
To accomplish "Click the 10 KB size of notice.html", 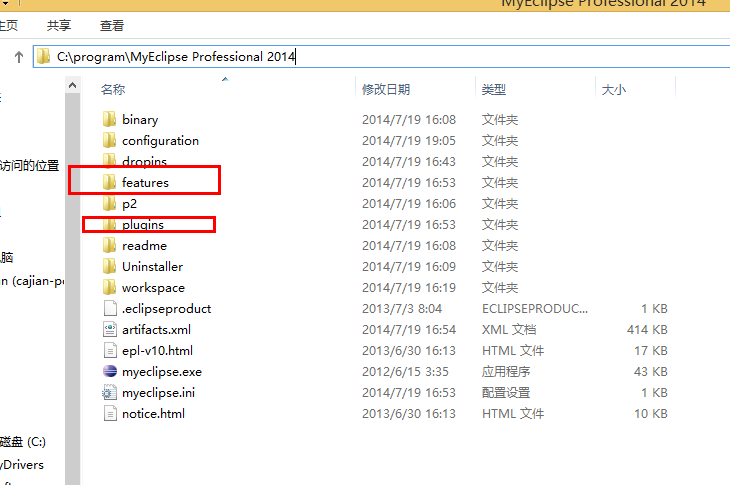I will click(650, 413).
